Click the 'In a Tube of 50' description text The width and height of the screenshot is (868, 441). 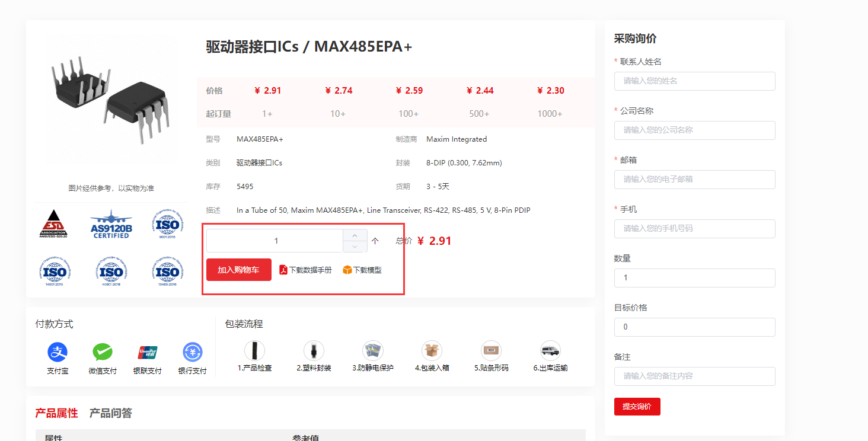point(384,210)
